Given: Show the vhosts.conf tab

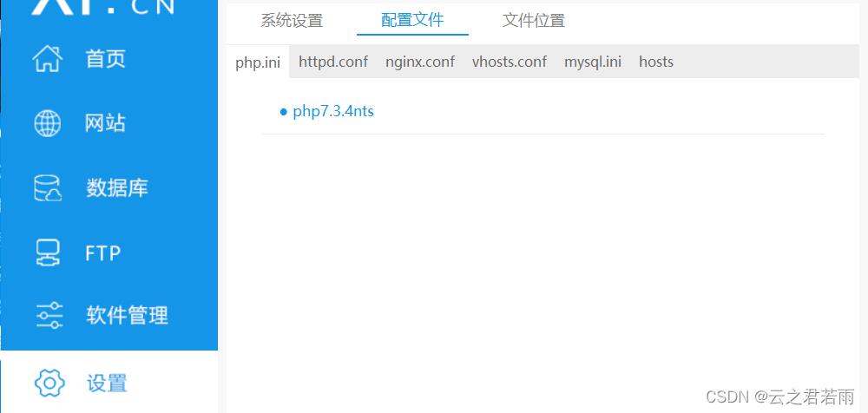Looking at the screenshot, I should pos(510,62).
